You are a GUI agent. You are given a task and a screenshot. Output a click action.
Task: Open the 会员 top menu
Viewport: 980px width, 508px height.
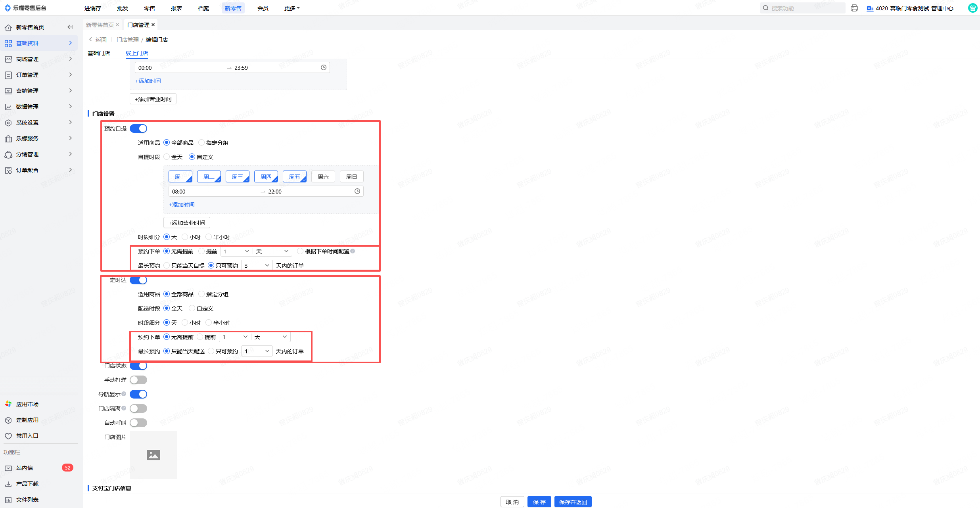point(263,8)
